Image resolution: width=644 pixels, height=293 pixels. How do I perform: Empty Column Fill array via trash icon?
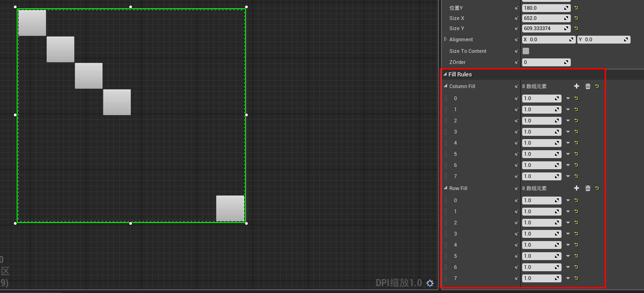coord(587,86)
